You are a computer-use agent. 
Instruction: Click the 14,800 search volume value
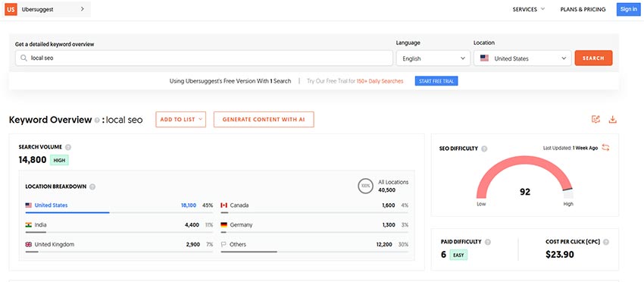pyautogui.click(x=33, y=160)
